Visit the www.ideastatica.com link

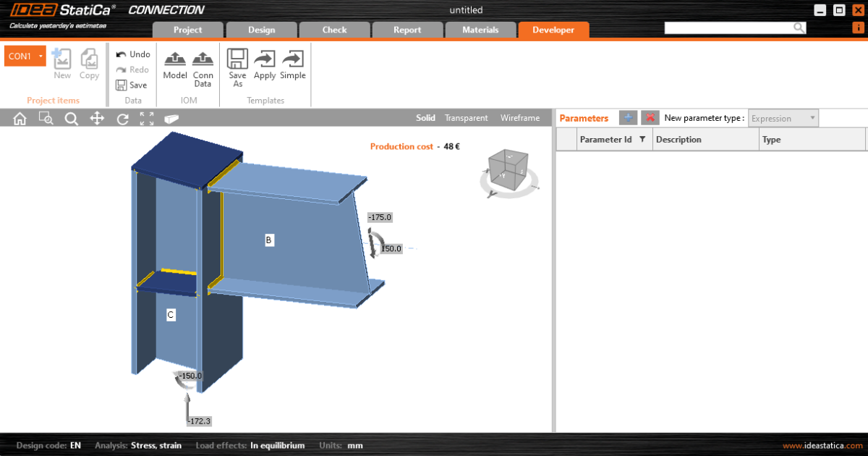822,445
